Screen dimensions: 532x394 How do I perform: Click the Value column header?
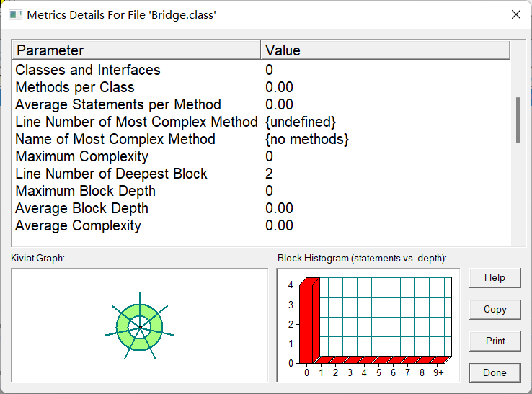[384, 50]
